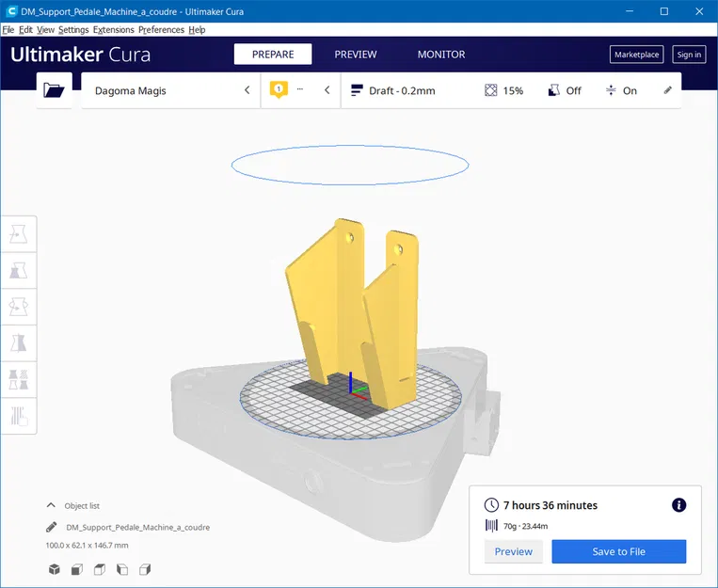This screenshot has width=718, height=588.
Task: Switch to the PREPARE stage
Action: click(273, 54)
